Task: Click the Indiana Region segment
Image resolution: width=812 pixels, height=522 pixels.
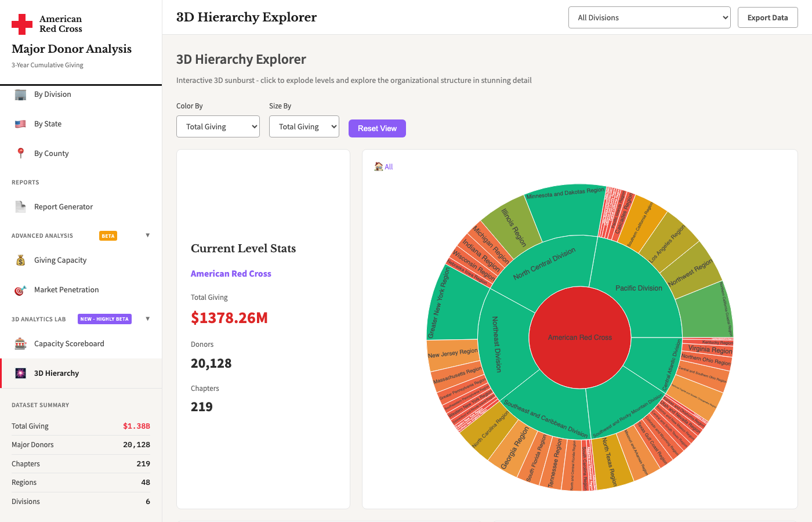Action: click(x=481, y=256)
